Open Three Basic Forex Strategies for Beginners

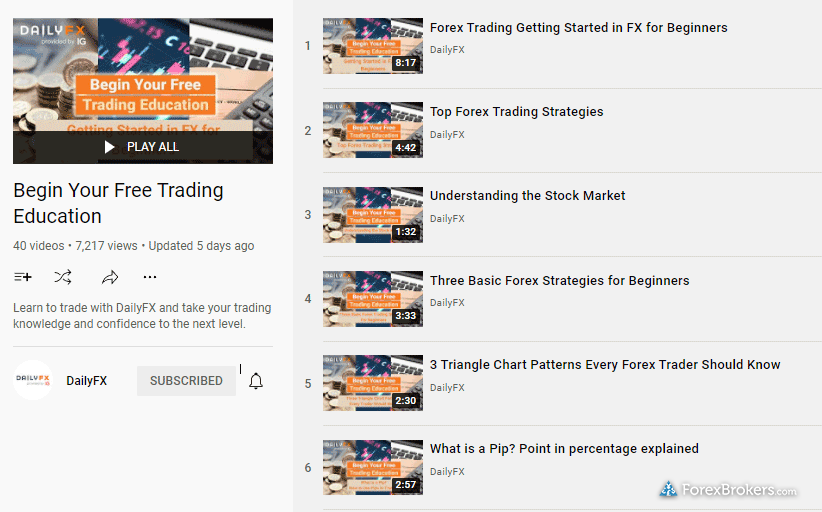coord(559,280)
